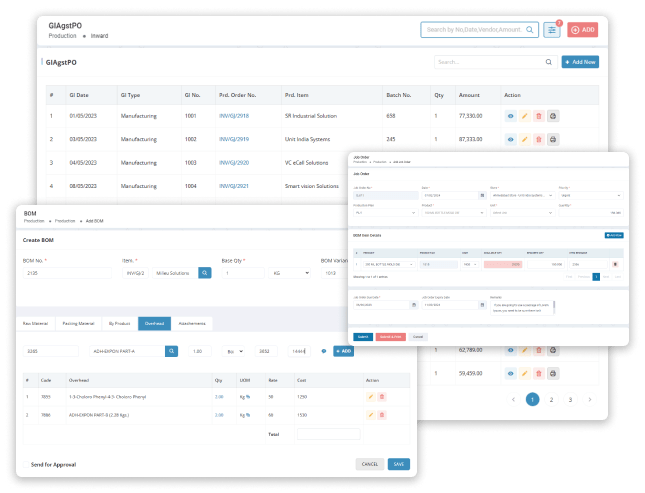
Task: Delete overhead row ADH-EXPON PART-B
Action: click(x=382, y=415)
